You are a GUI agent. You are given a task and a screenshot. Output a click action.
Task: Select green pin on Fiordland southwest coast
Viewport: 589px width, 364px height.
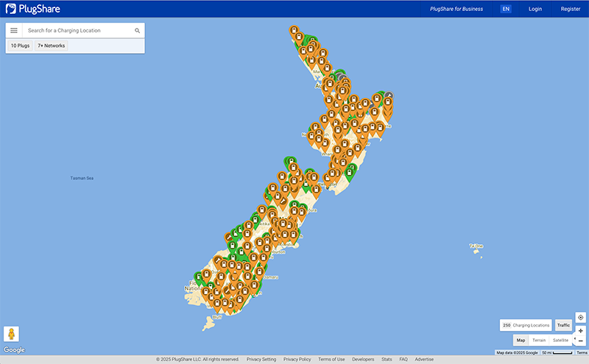(198, 278)
